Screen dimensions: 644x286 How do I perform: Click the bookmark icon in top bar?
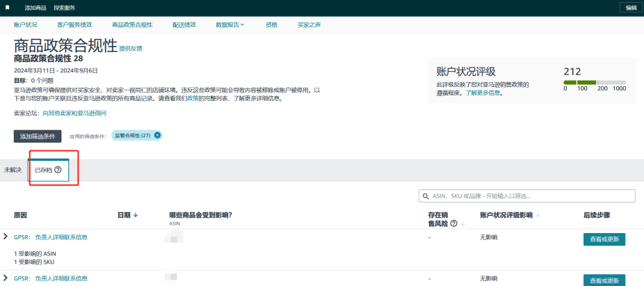click(8, 7)
